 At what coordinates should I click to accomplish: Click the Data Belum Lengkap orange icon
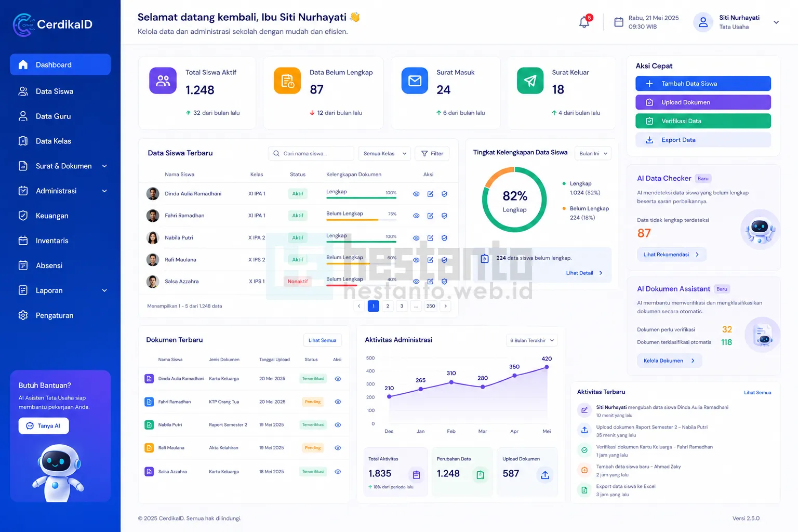[x=287, y=81]
